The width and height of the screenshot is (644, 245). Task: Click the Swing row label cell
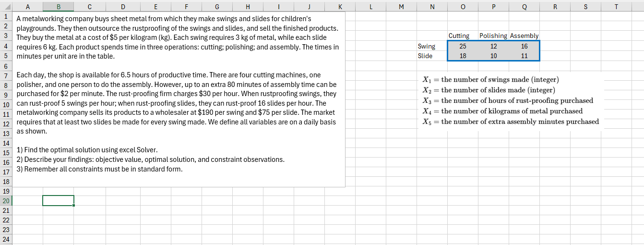[x=432, y=46]
